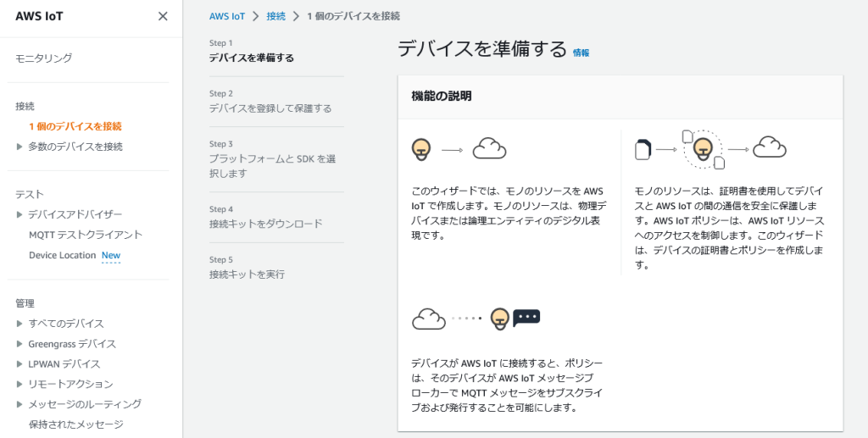
Task: Close the AWS IoT navigation panel
Action: [x=163, y=17]
